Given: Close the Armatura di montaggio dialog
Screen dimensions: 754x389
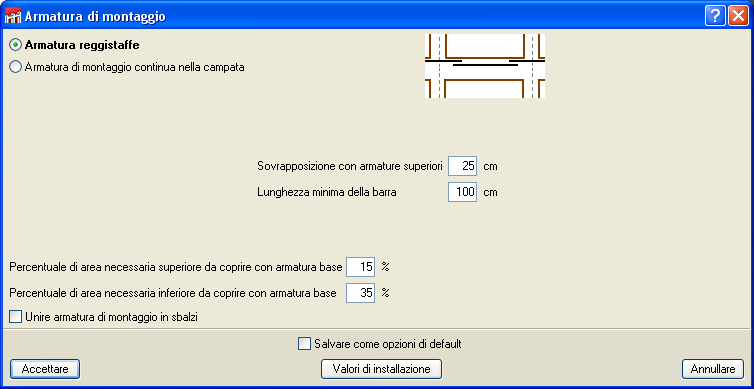Looking at the screenshot, I should click(x=737, y=16).
